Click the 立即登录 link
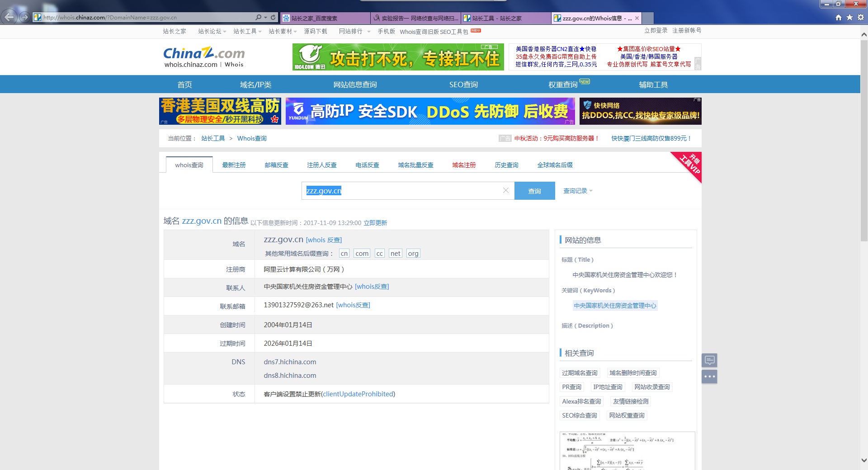The image size is (868, 470). tap(656, 30)
